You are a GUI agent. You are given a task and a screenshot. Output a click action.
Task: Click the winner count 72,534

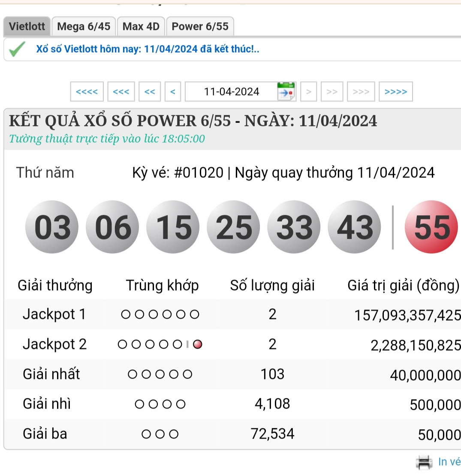pyautogui.click(x=273, y=434)
